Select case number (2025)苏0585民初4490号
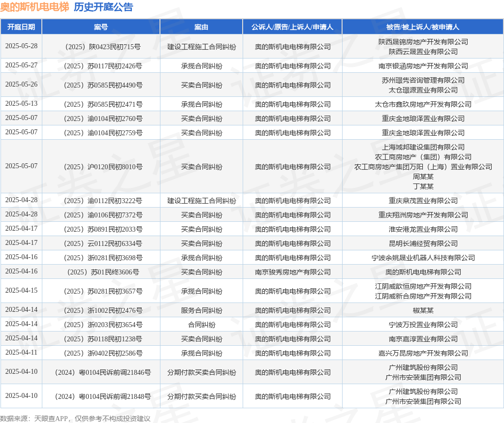The height and width of the screenshot is (423, 504). click(103, 86)
